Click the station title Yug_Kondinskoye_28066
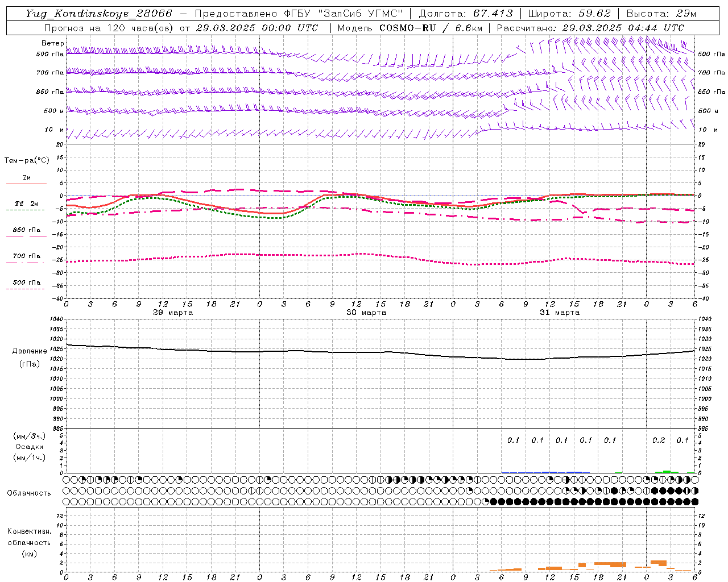This screenshot has height=582, width=728. tap(98, 14)
